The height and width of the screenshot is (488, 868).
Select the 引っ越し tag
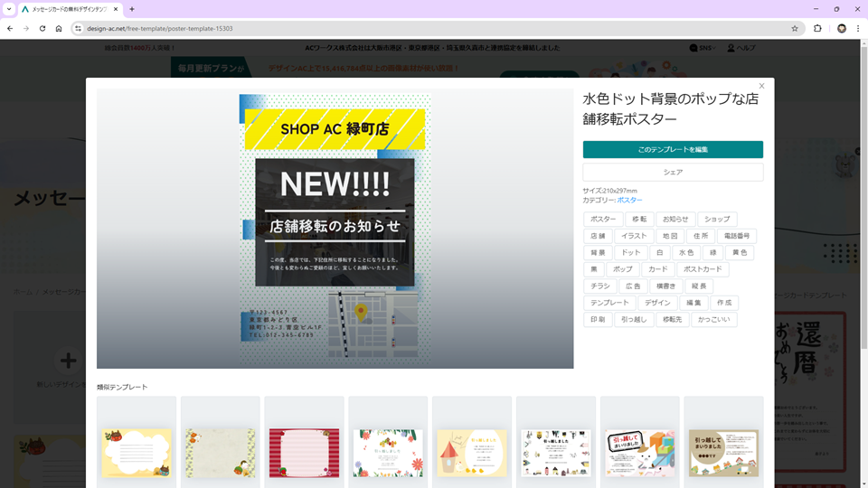tap(636, 320)
